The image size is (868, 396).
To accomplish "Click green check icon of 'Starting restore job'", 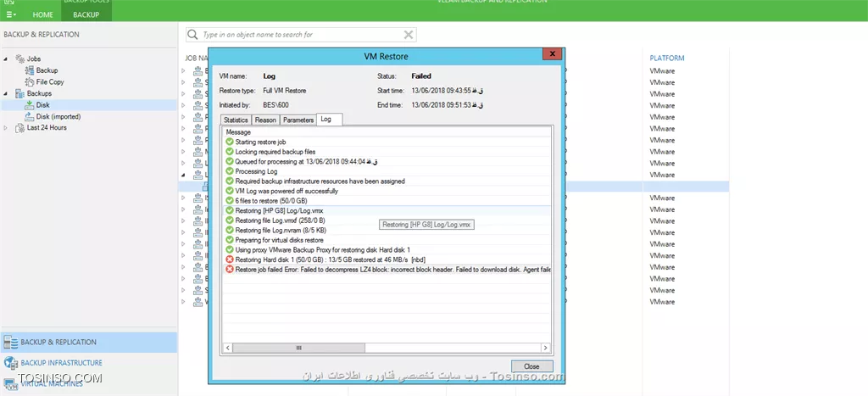I will pos(230,142).
